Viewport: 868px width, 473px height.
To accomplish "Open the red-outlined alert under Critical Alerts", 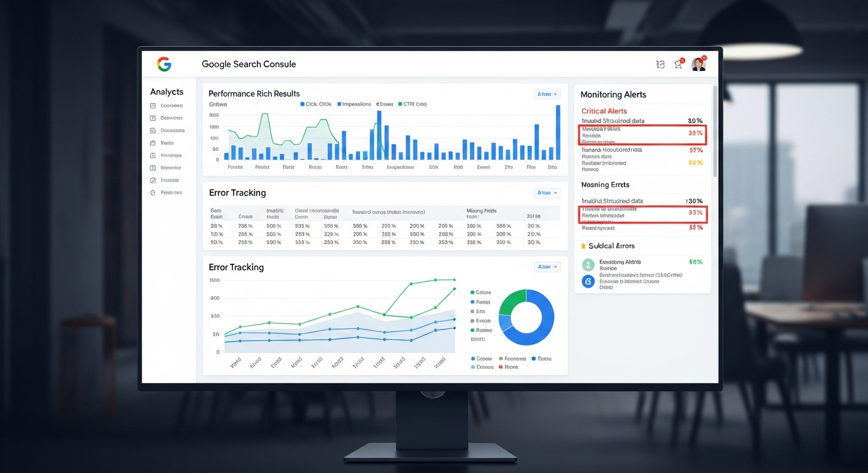I will click(642, 134).
